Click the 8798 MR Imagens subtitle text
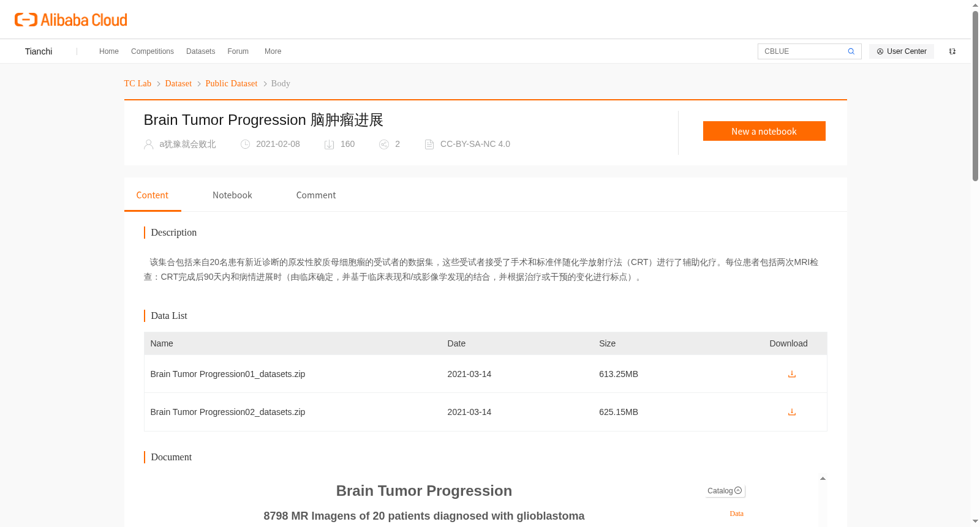 [x=424, y=516]
